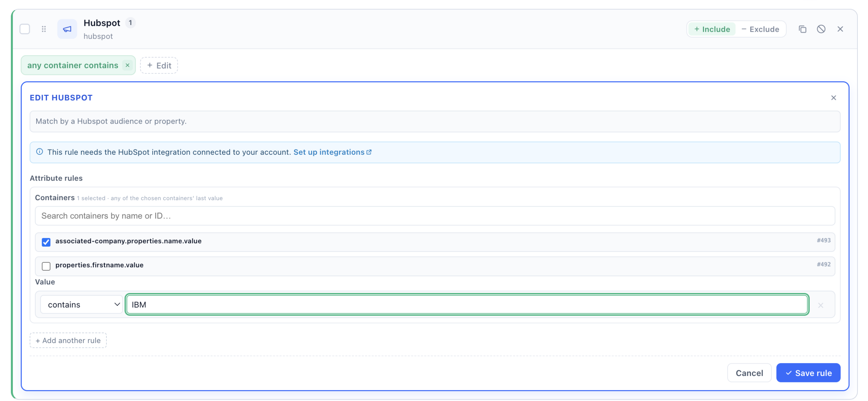Focus the Search containers field
This screenshot has width=868, height=401.
(435, 216)
